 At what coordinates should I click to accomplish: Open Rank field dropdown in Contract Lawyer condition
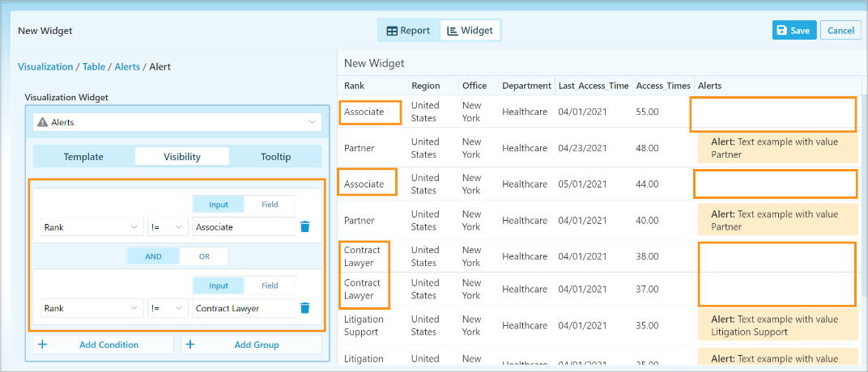pyautogui.click(x=91, y=308)
